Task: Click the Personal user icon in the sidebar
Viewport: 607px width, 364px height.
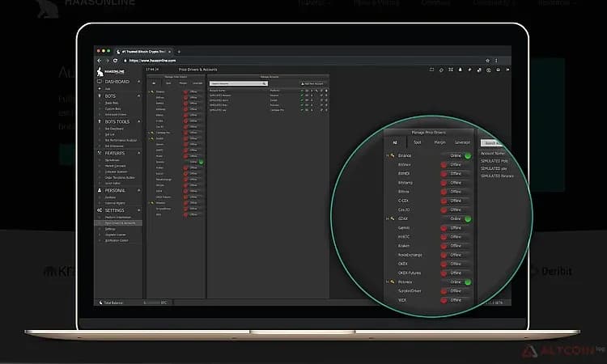Action: pos(100,190)
